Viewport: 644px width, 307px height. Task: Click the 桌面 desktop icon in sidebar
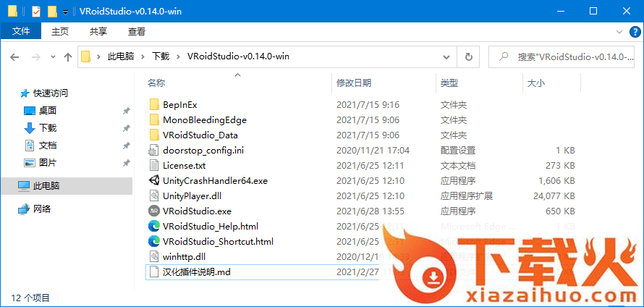[x=30, y=111]
